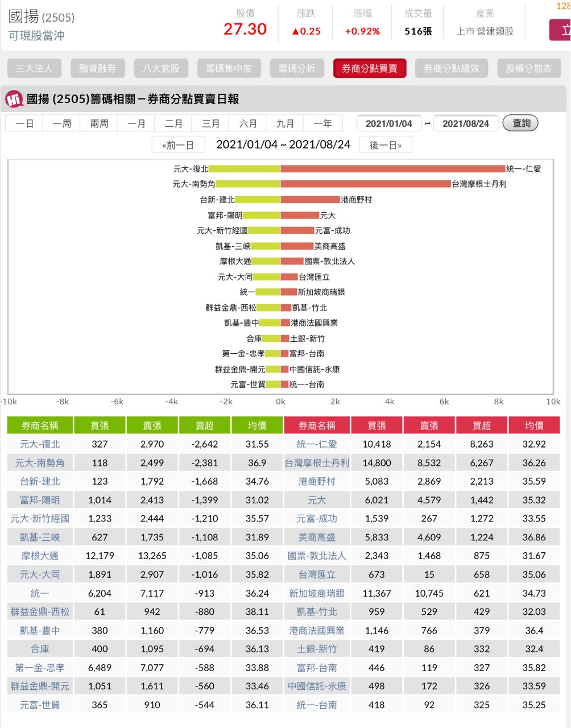Click 統一-仁愛 broker link in table
This screenshot has height=728, width=571.
(317, 444)
